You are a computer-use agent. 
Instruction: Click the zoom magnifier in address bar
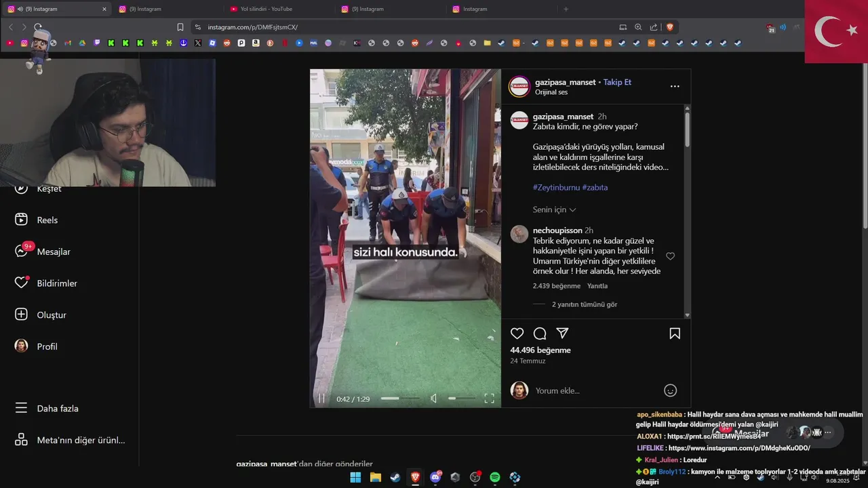[638, 27]
